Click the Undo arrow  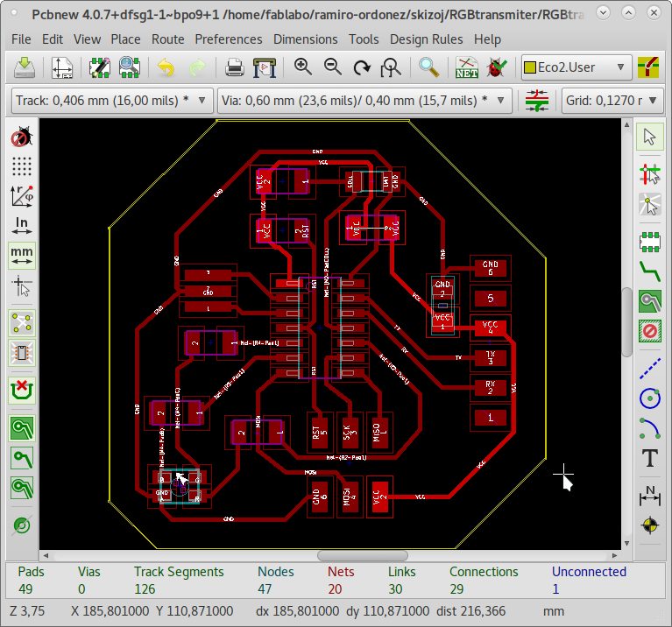166,67
